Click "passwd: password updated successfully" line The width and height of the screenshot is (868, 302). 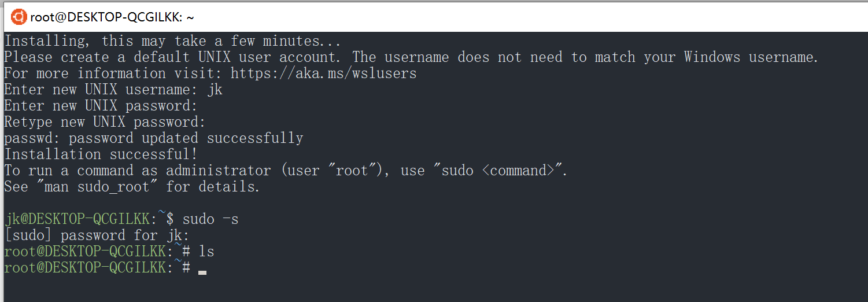click(153, 138)
